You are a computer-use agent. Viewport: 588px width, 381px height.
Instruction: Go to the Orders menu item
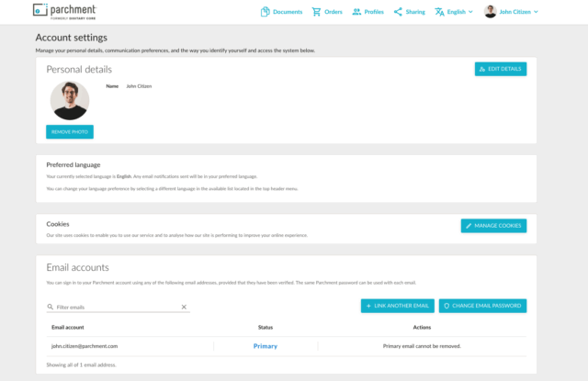point(333,12)
